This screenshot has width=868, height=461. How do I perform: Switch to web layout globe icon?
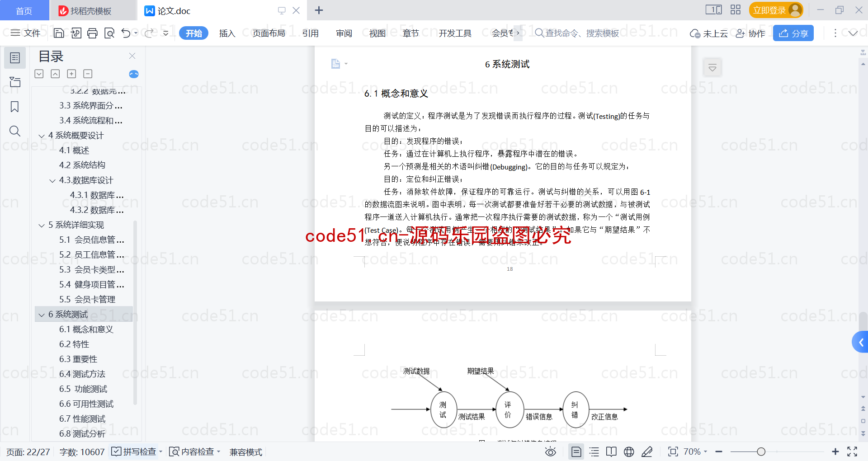click(629, 452)
